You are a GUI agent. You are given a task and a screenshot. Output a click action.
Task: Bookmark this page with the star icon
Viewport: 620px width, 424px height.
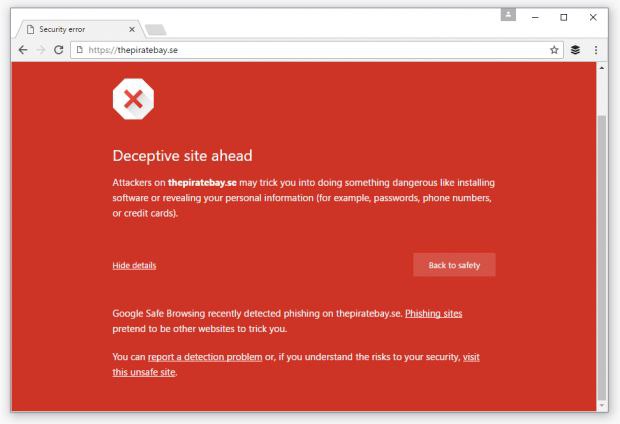(x=554, y=50)
